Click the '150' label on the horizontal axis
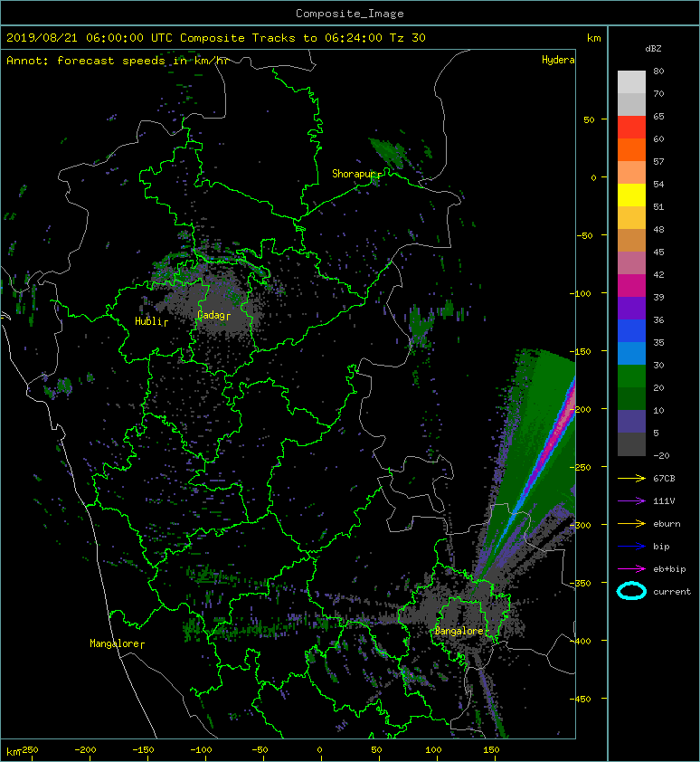The height and width of the screenshot is (762, 700). coord(490,750)
